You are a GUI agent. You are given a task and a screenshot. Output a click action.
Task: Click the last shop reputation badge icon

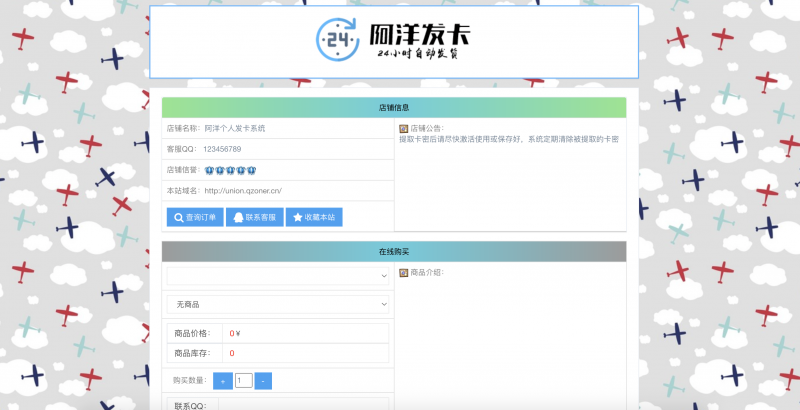tap(252, 170)
